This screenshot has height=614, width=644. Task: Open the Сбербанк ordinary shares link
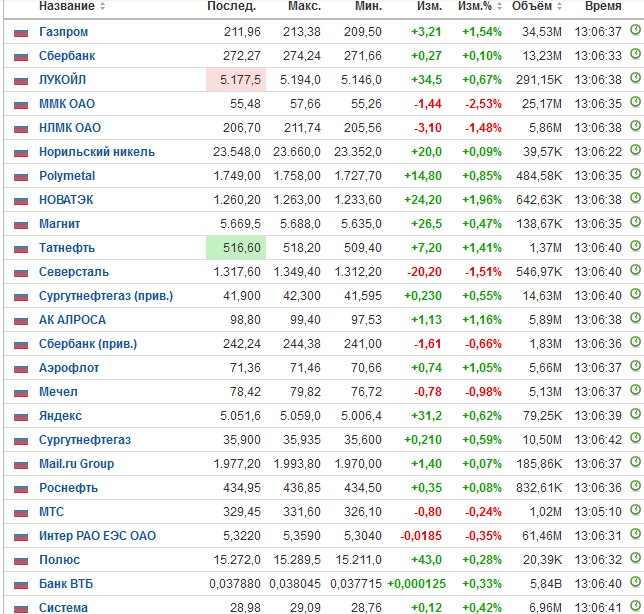67,55
